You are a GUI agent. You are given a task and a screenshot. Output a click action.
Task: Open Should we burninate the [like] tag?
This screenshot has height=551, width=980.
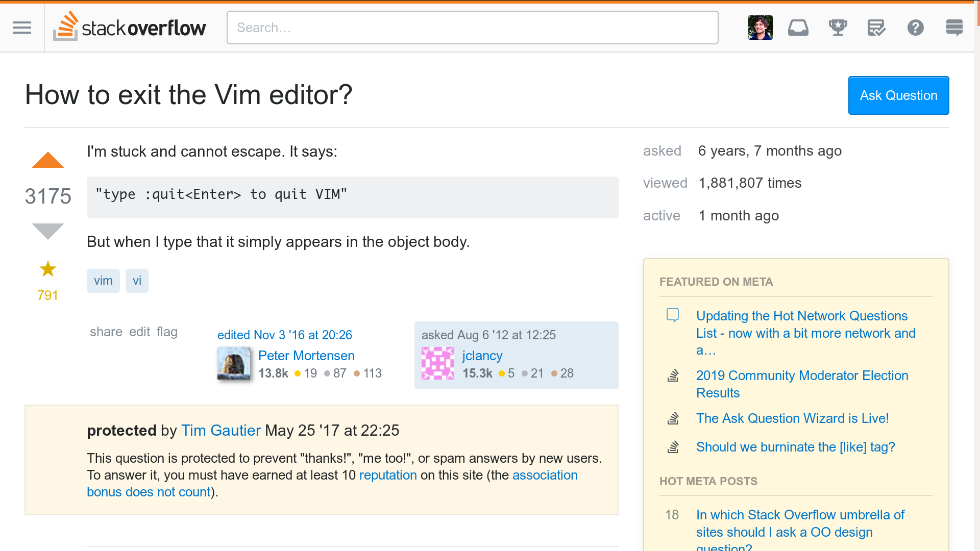795,447
